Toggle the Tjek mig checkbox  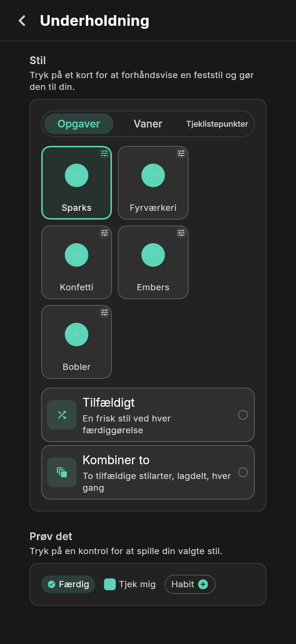click(x=110, y=584)
